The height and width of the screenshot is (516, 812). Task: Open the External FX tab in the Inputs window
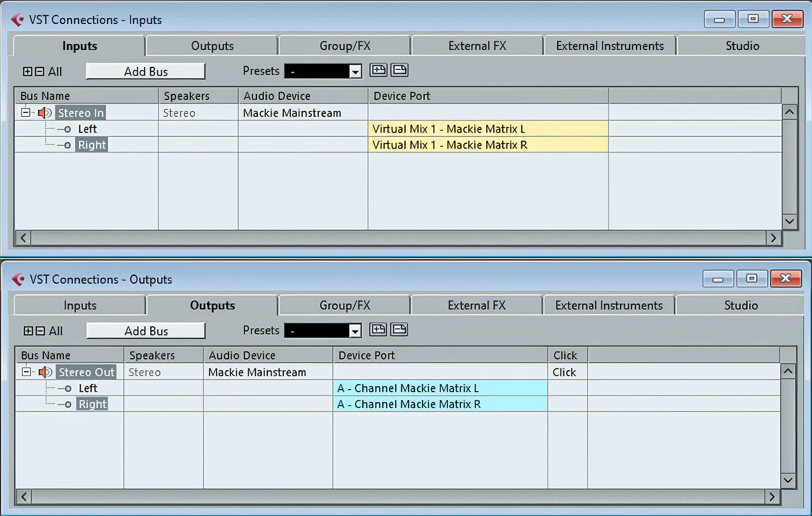click(x=478, y=46)
